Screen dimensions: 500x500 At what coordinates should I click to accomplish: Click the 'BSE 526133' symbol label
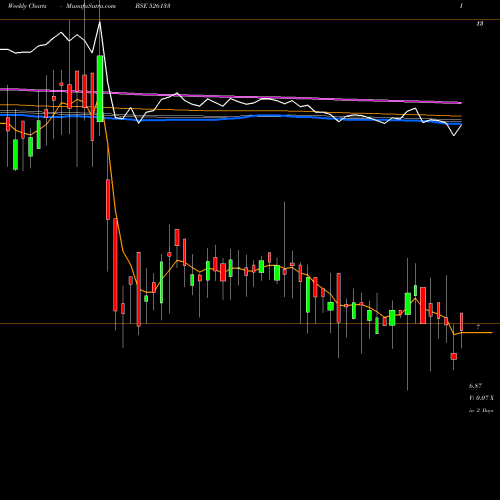click(153, 6)
